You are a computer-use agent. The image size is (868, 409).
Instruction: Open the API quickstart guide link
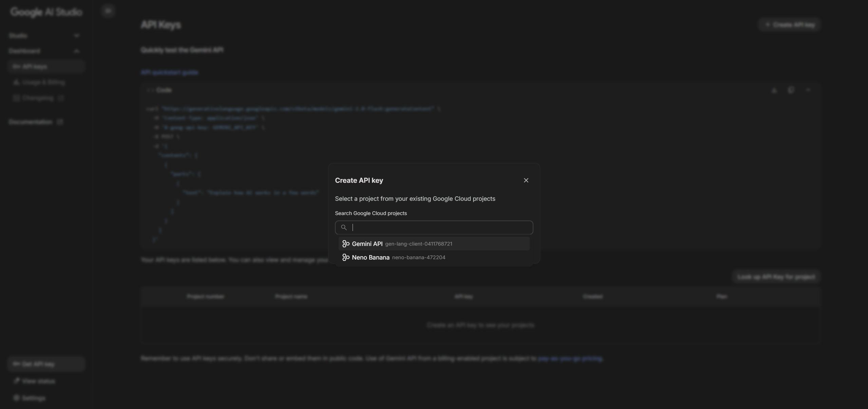point(169,72)
